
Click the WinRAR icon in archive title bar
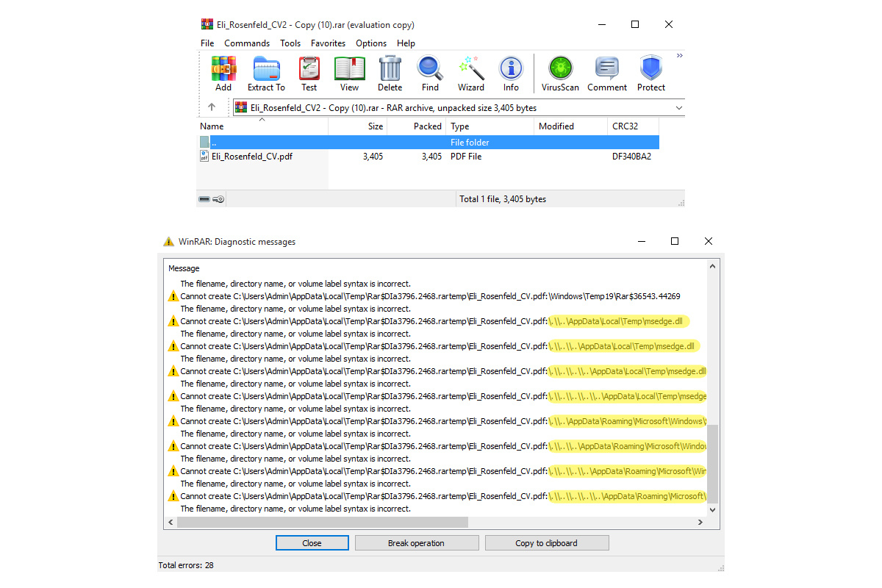(x=207, y=24)
